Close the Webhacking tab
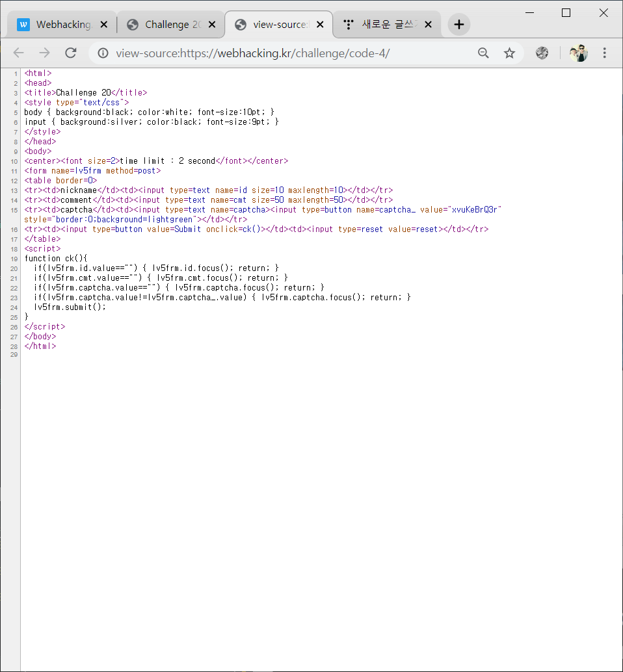 point(104,25)
